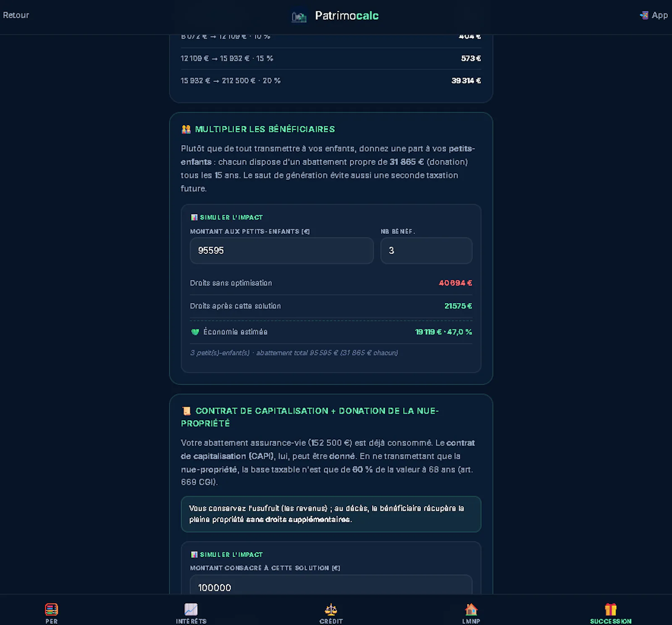
Task: Edit the Montant aux petits-enfants field
Action: pos(281,251)
